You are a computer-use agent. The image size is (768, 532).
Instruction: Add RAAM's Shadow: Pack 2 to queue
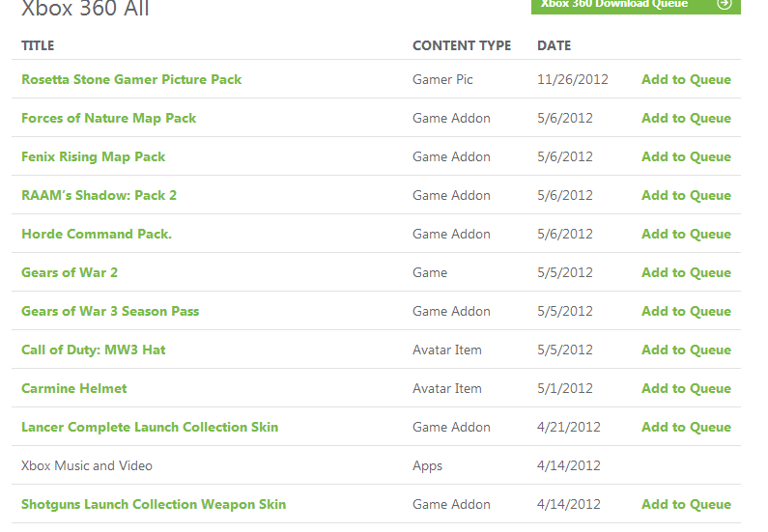(x=686, y=195)
